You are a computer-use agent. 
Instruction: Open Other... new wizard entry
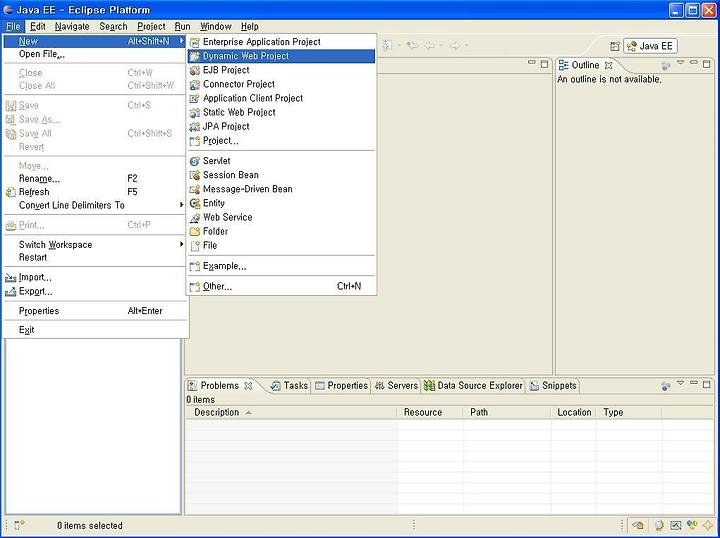coord(281,286)
